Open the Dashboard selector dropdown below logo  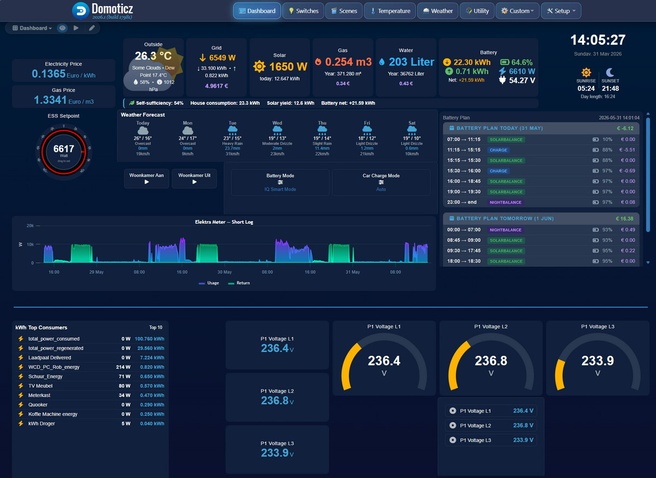pos(32,28)
